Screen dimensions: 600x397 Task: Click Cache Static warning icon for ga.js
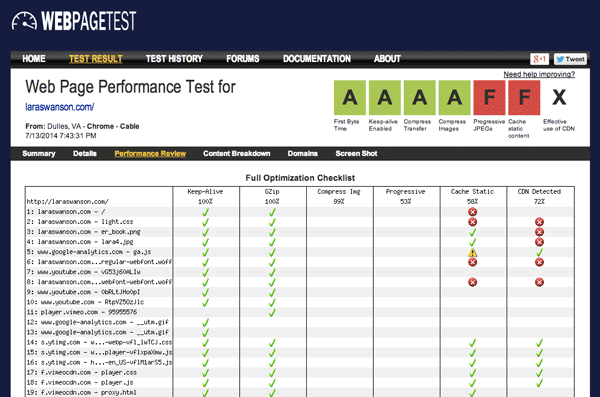[x=473, y=252]
